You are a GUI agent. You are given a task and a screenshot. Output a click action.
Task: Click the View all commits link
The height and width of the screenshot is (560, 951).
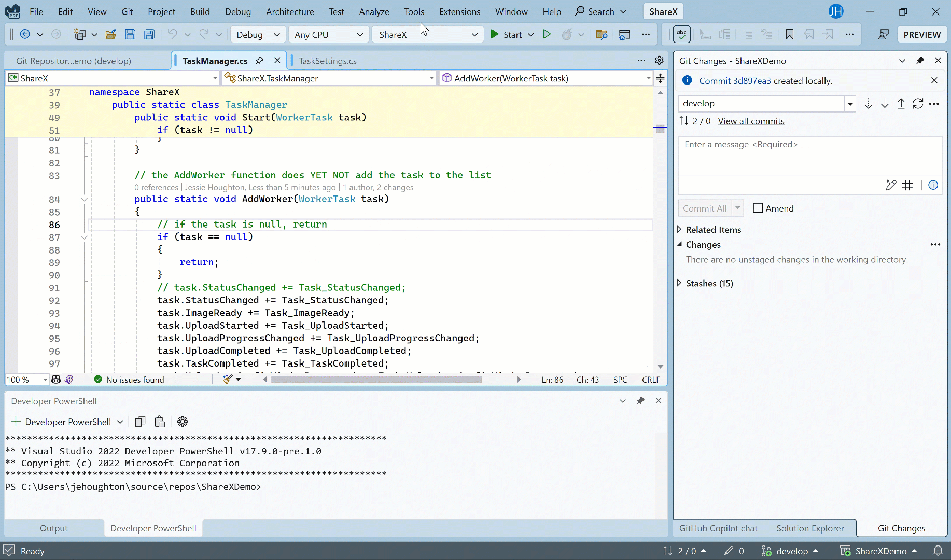751,121
